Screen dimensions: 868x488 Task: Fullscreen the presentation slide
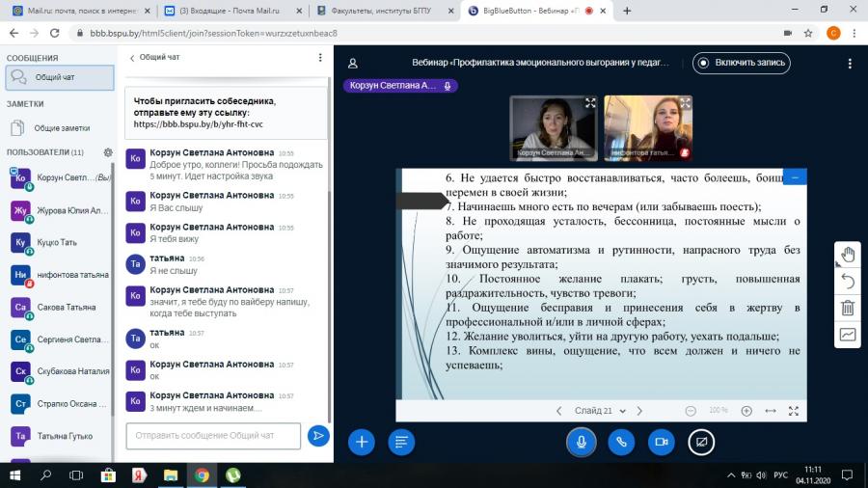794,411
